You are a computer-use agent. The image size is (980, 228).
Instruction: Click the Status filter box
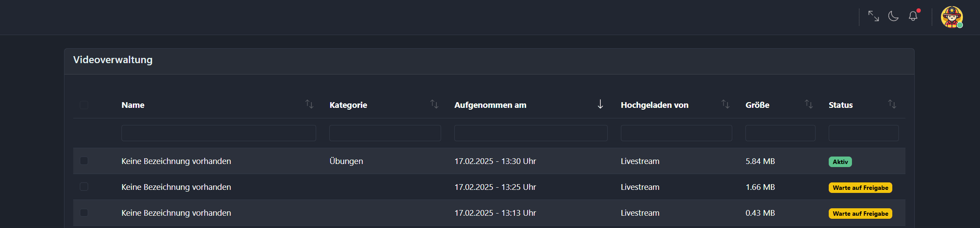pyautogui.click(x=863, y=133)
